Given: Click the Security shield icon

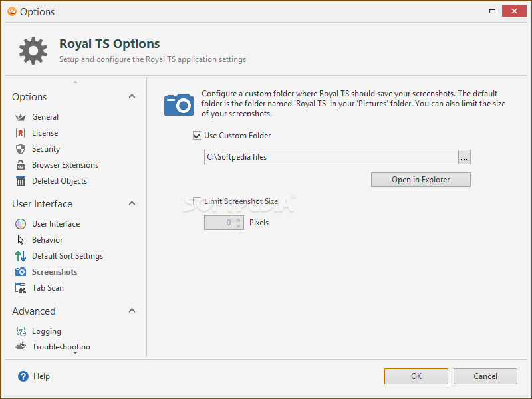Looking at the screenshot, I should click(21, 149).
